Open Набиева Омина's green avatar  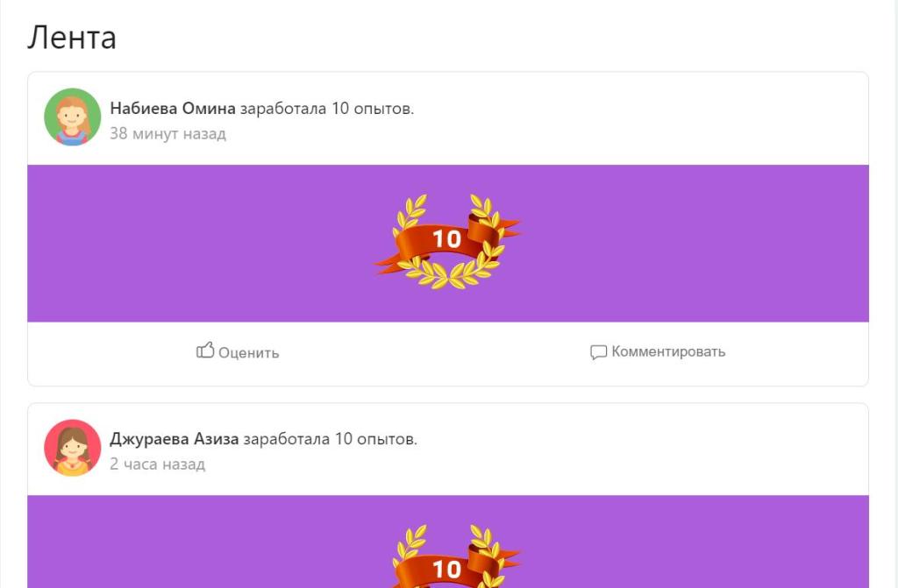pyautogui.click(x=72, y=117)
